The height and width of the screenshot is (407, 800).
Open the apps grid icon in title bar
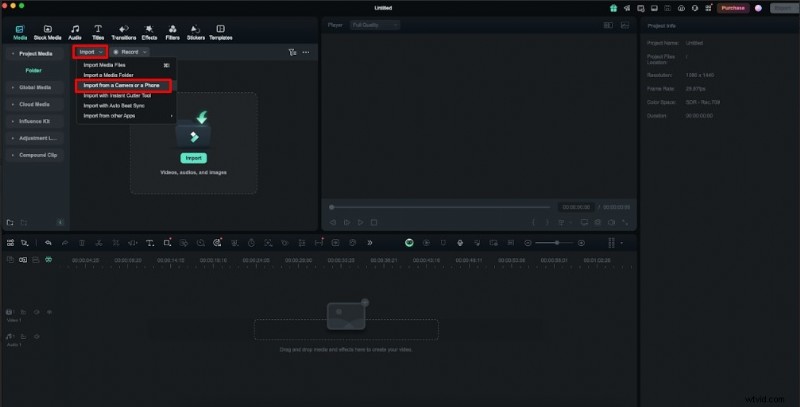click(708, 8)
